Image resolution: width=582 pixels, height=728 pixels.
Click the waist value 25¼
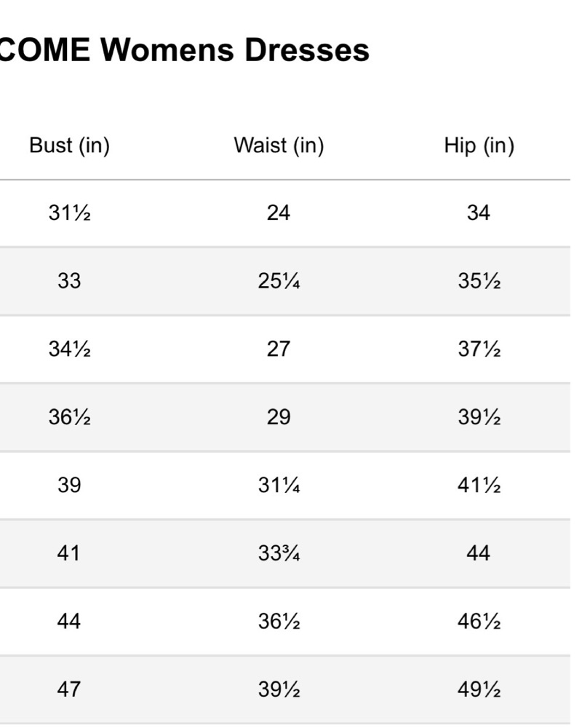click(x=279, y=281)
